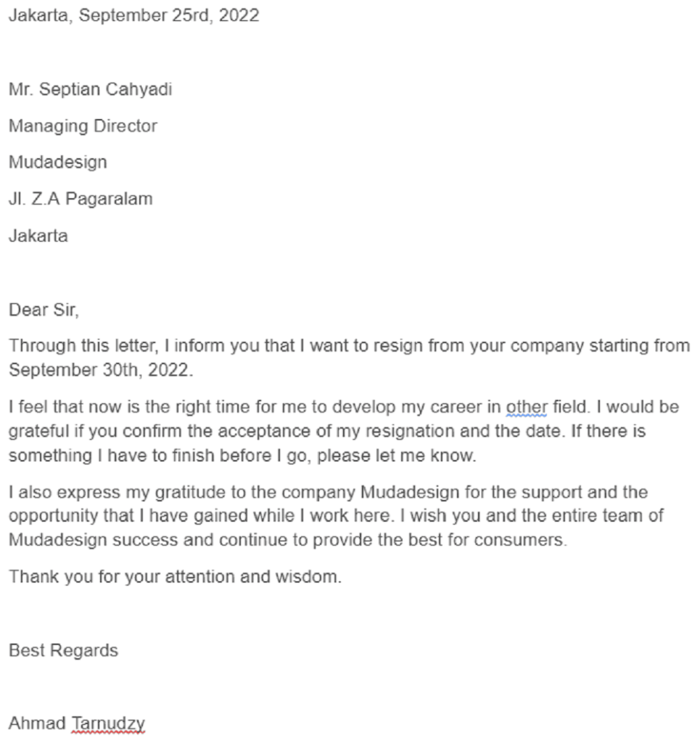Click the misspelled name 'Tarnudzy'
This screenshot has height=743, width=700.
pos(109,723)
